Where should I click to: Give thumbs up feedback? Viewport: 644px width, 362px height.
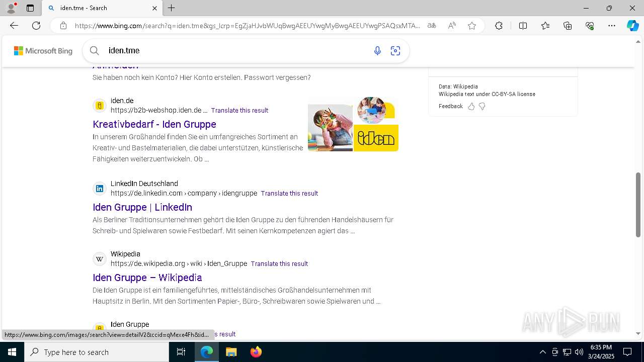pos(471,106)
